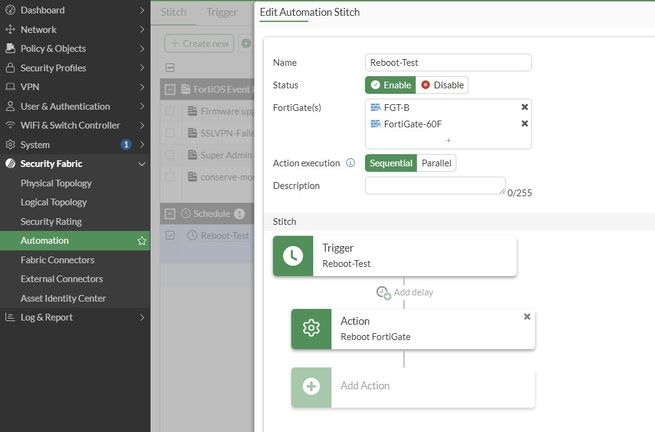Add a FortiGate with plus sign
Image resolution: width=655 pixels, height=432 pixels.
click(448, 140)
